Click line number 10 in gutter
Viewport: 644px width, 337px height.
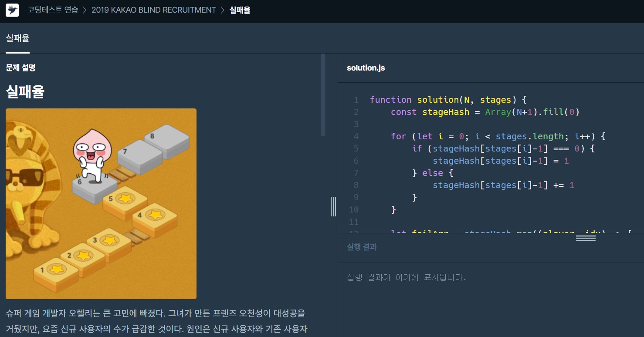[x=353, y=209]
